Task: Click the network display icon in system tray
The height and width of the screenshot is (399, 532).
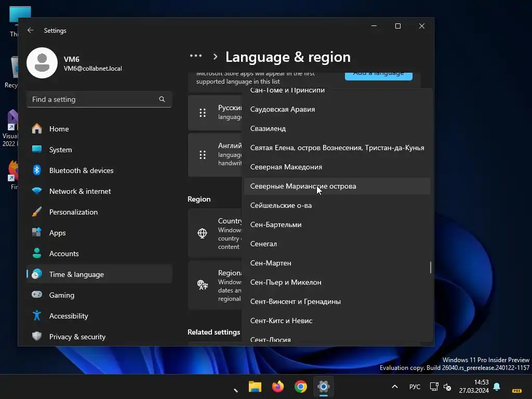Action: 434,387
